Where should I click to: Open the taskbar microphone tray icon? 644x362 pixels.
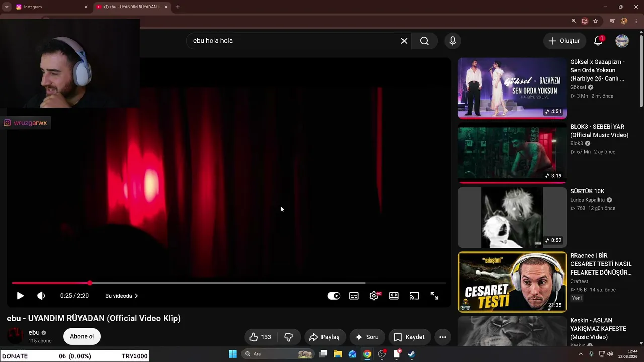click(x=591, y=354)
